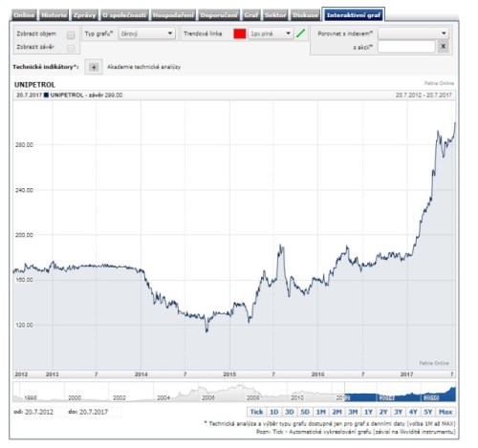Pick the red trend line color swatch
The width and height of the screenshot is (478, 448).
point(240,33)
